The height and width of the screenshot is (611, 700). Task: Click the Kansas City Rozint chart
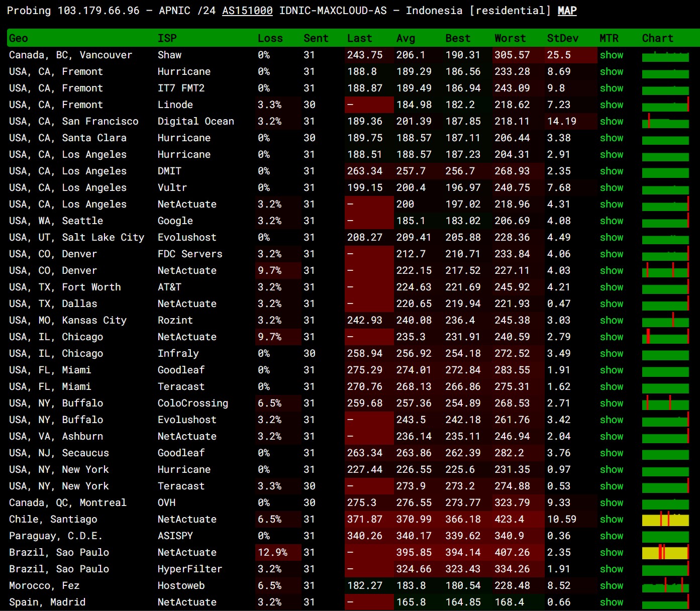click(x=665, y=320)
